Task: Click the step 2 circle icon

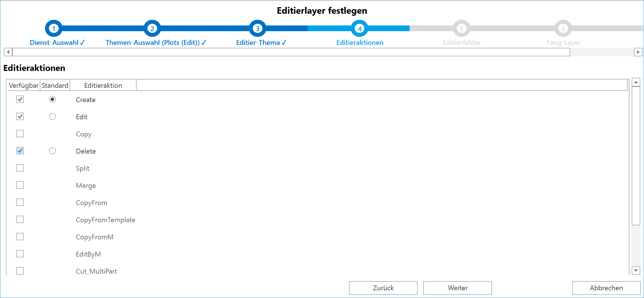Action: tap(152, 28)
